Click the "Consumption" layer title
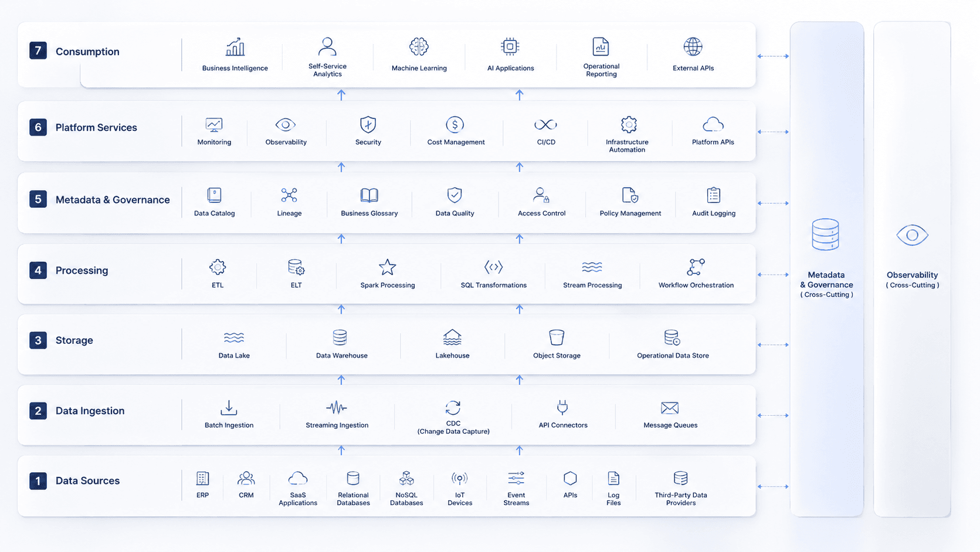This screenshot has width=980, height=552. click(x=87, y=52)
